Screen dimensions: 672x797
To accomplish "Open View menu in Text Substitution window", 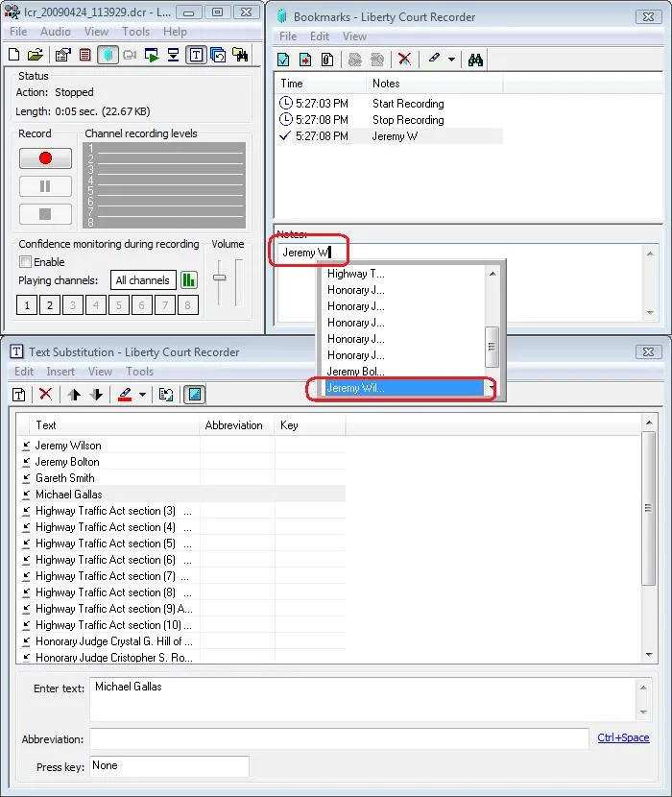I will tap(100, 372).
